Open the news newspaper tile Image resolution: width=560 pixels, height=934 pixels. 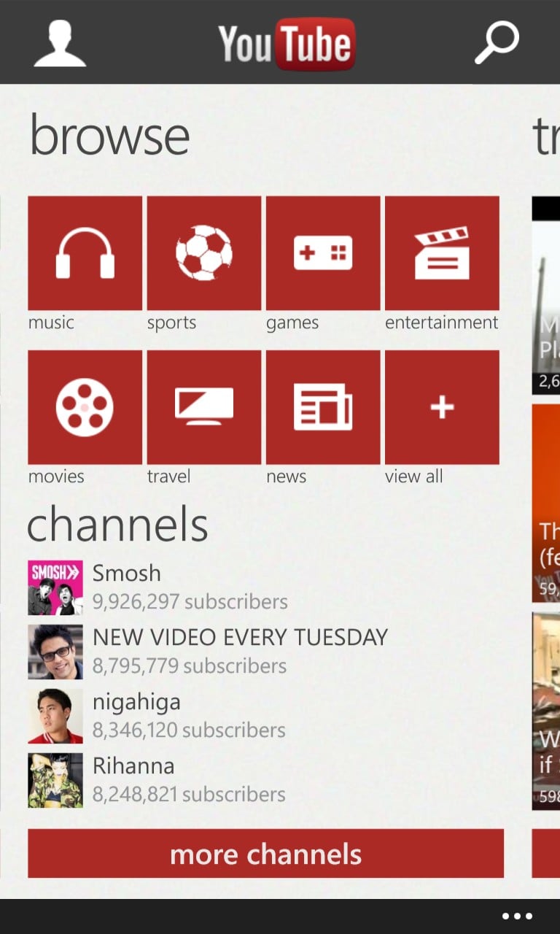[323, 407]
